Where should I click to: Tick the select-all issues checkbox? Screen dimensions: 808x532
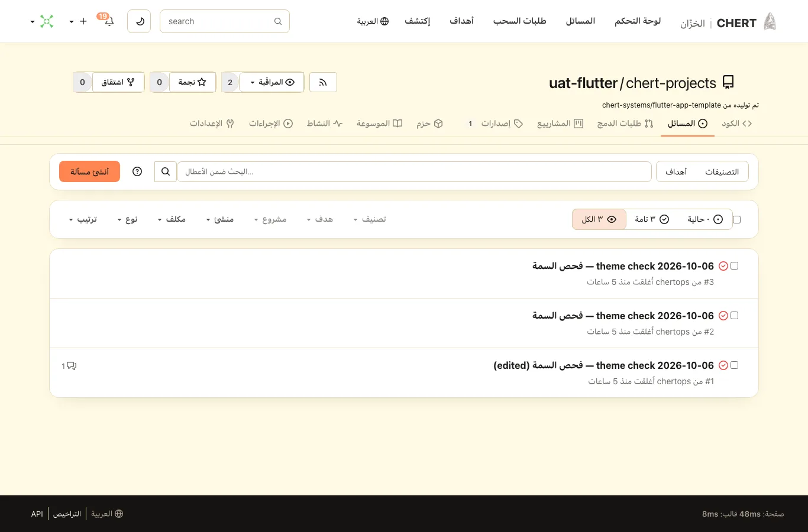[x=736, y=219]
